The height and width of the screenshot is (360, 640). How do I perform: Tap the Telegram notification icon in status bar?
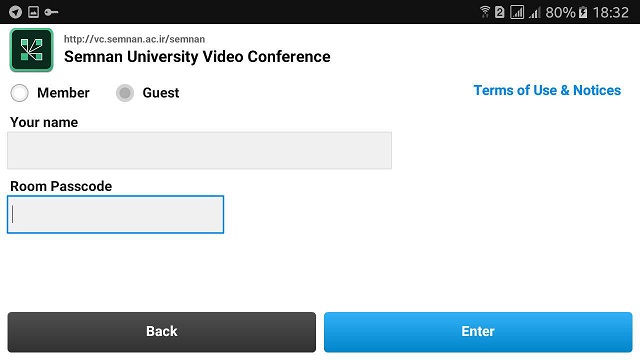click(x=16, y=12)
